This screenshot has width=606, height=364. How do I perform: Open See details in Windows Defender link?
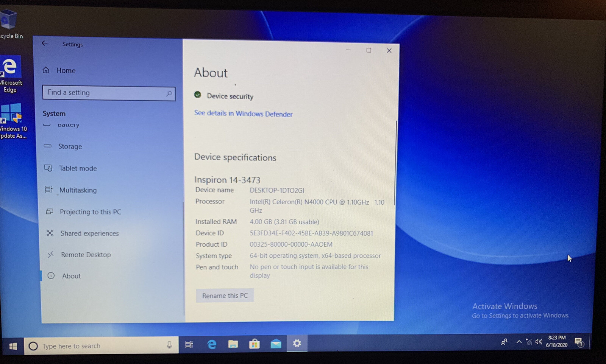[x=243, y=114]
